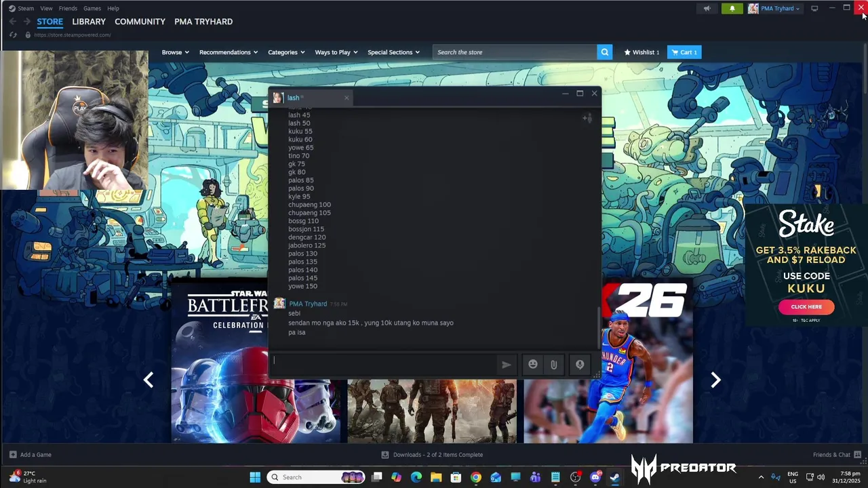Screen dimensions: 868x488
Task: Click the Windows taskbar Search box
Action: [x=316, y=477]
